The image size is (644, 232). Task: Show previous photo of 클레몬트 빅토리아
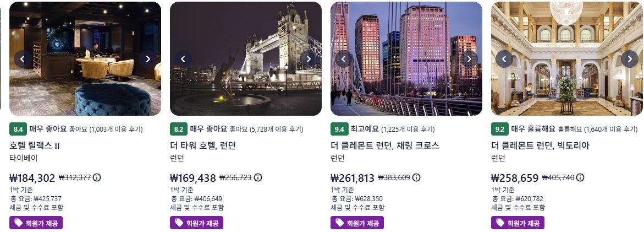click(x=504, y=59)
